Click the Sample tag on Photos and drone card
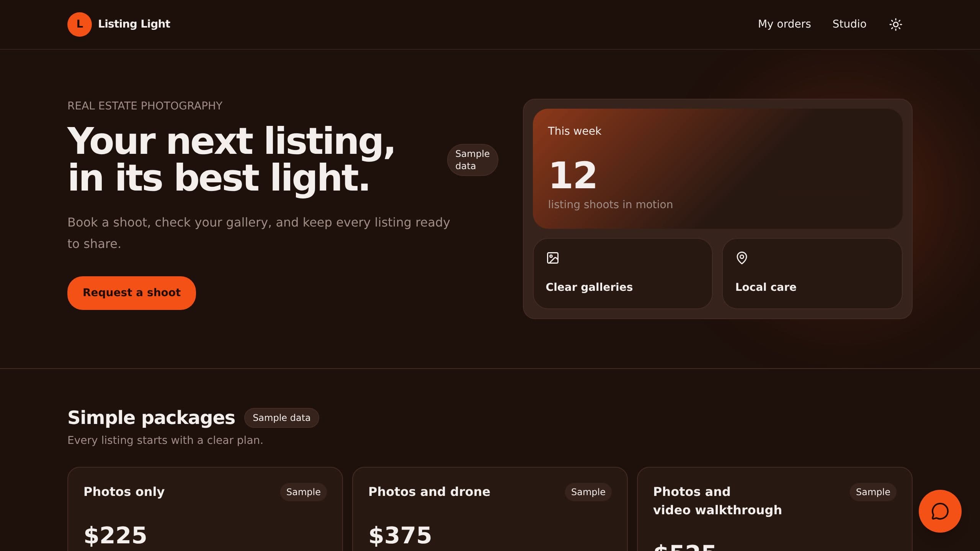 (588, 492)
